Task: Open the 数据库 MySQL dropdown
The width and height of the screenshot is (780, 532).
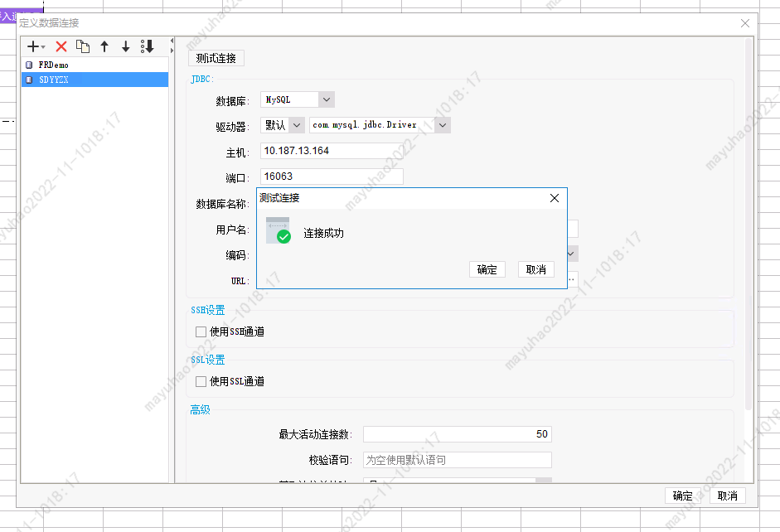Action: tap(327, 99)
